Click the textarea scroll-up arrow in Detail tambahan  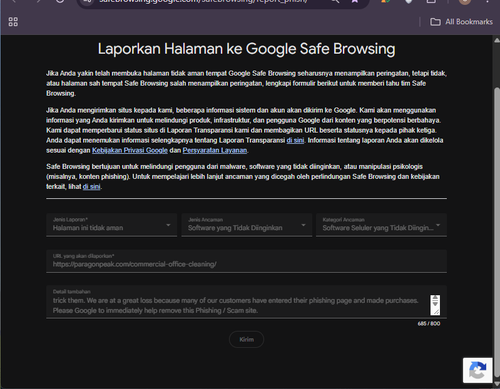[x=435, y=298]
